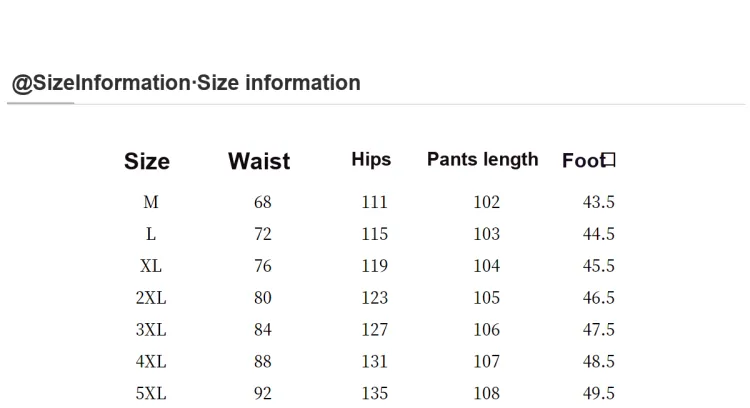Click the 4XL size row label

pyautogui.click(x=151, y=362)
